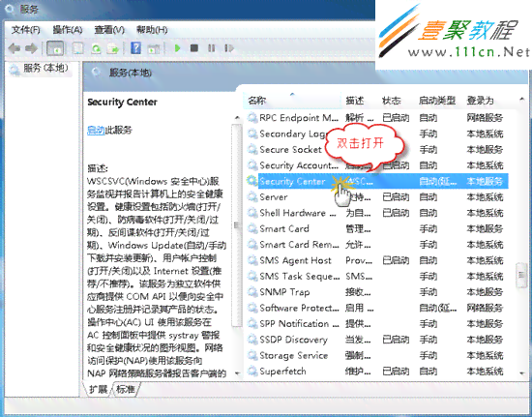Image resolution: width=532 pixels, height=417 pixels.
Task: Sort by the 名称 column header
Action: [292, 101]
